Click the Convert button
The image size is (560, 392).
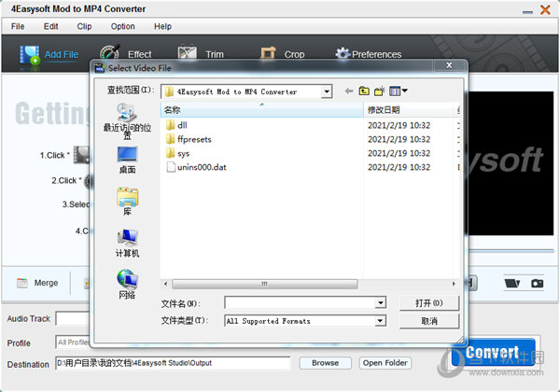pos(493,353)
